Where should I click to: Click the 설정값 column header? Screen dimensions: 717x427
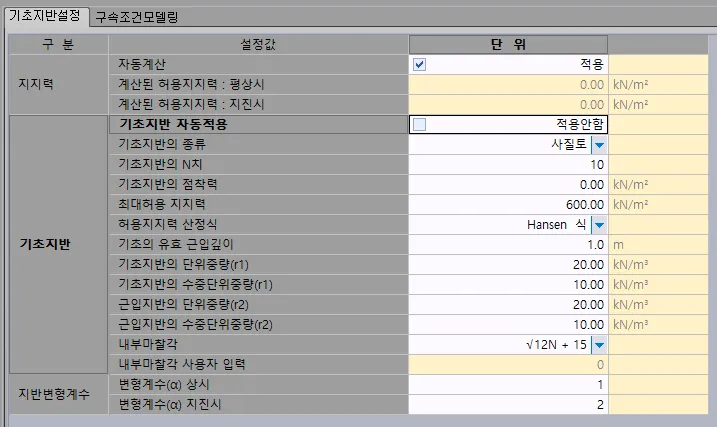coord(258,45)
